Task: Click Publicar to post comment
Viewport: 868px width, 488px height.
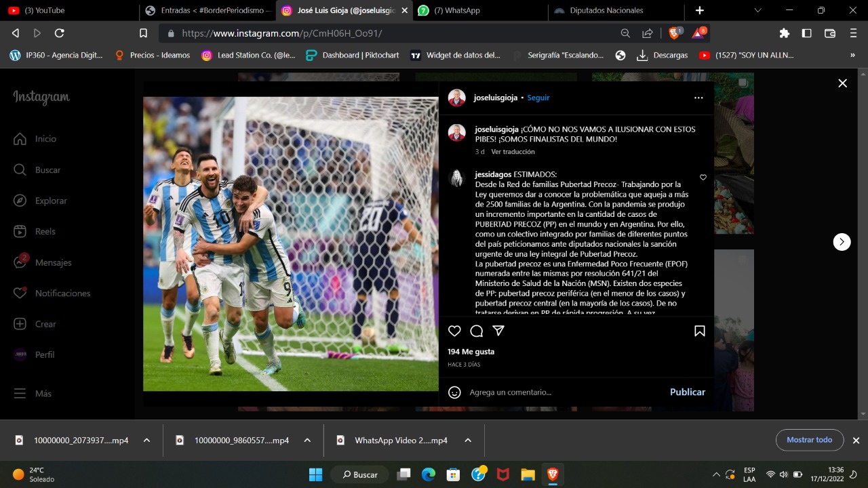Action: coord(687,392)
